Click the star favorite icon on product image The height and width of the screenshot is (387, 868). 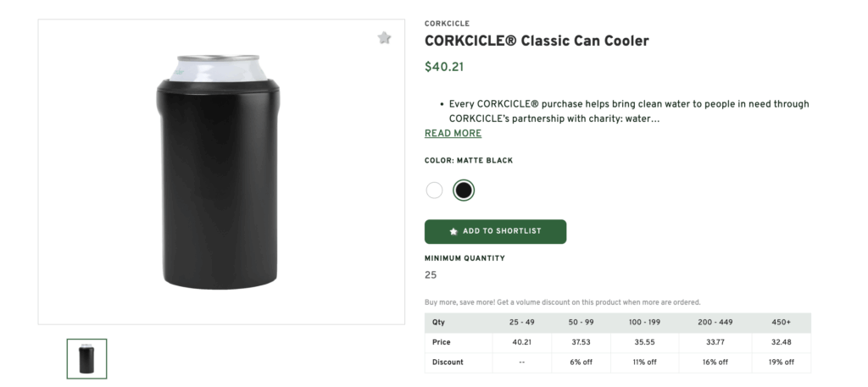click(x=384, y=38)
